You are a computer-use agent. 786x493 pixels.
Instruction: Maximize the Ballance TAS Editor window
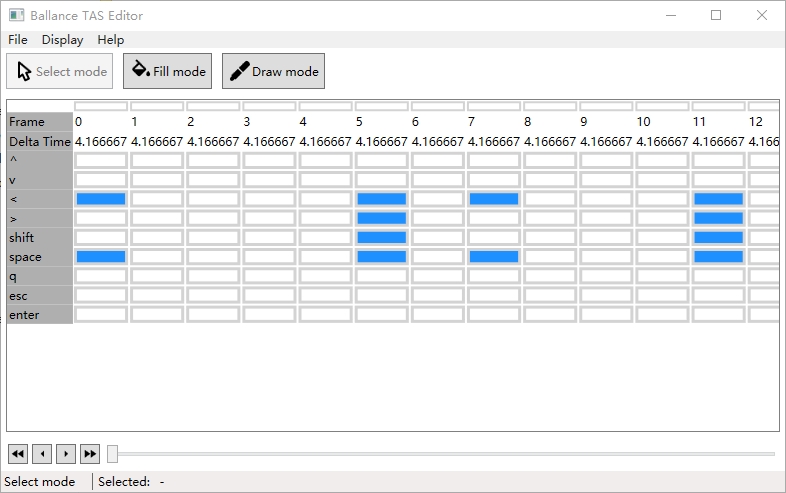[716, 15]
